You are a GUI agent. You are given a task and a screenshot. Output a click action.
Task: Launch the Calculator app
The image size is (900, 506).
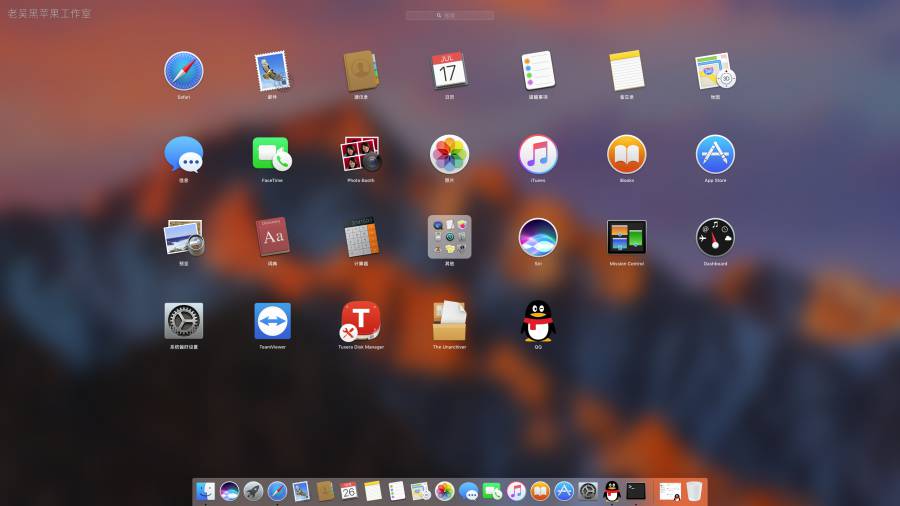point(361,236)
